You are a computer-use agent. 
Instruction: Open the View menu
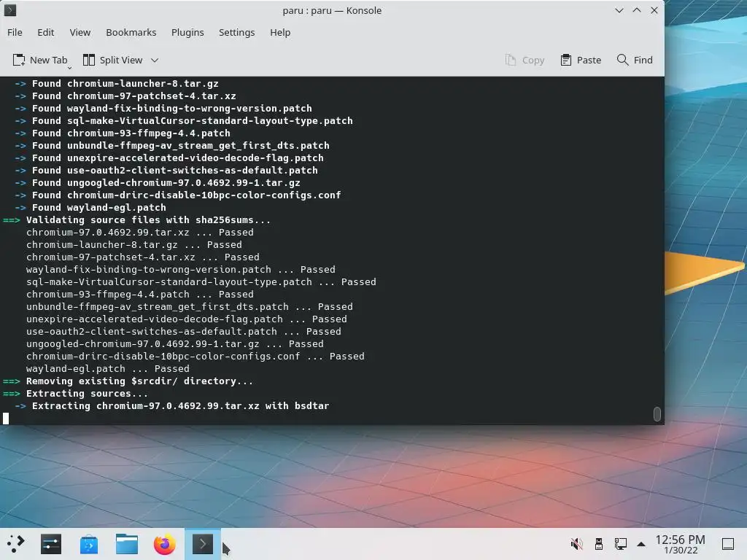(x=80, y=32)
